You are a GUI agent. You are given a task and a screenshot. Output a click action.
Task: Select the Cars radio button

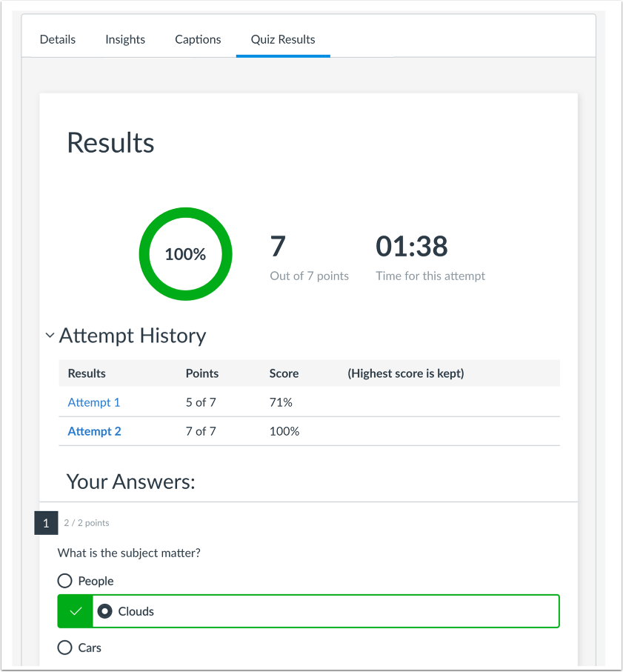(64, 648)
